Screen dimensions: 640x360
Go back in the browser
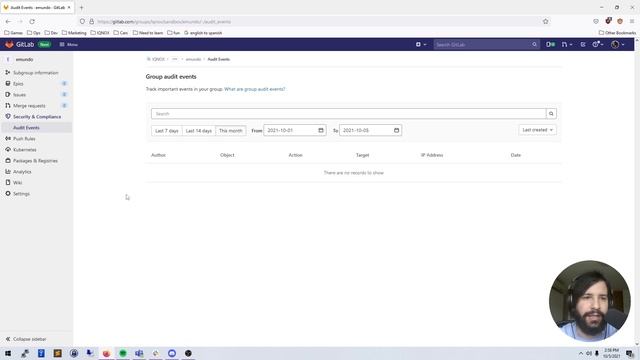pyautogui.click(x=8, y=21)
